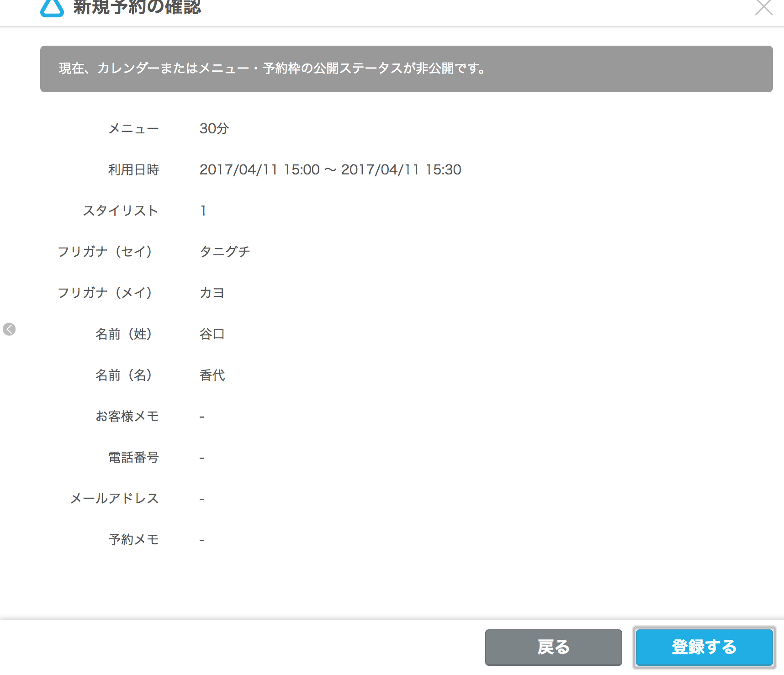The height and width of the screenshot is (675, 784).
Task: Click the 新規予約の確認 dialog title
Action: pyautogui.click(x=137, y=7)
